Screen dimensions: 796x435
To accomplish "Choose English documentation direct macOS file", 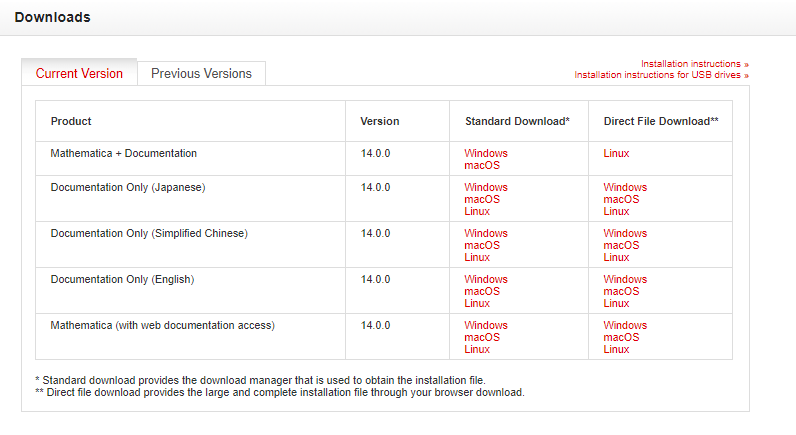I will point(621,291).
